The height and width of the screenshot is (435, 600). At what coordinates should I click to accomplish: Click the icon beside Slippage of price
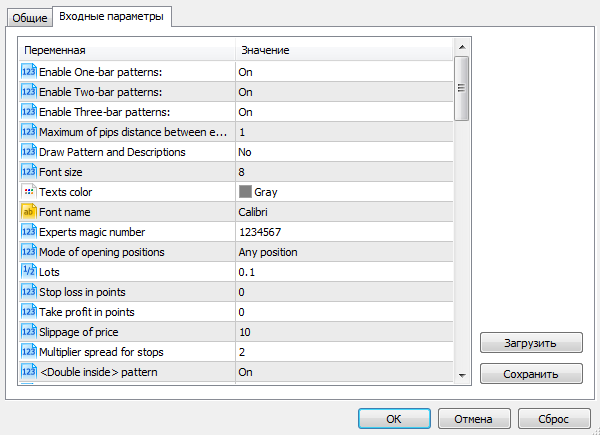28,332
